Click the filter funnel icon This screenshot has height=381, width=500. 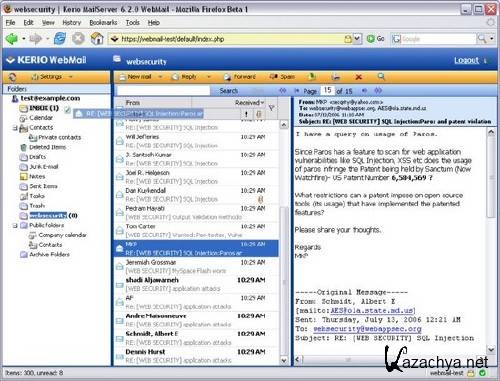pyautogui.click(x=272, y=108)
